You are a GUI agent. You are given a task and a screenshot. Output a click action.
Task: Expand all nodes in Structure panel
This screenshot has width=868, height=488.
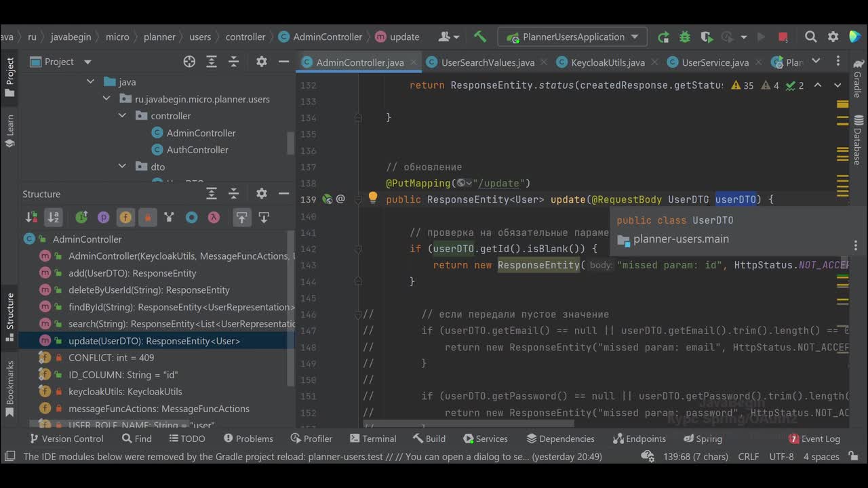click(212, 194)
